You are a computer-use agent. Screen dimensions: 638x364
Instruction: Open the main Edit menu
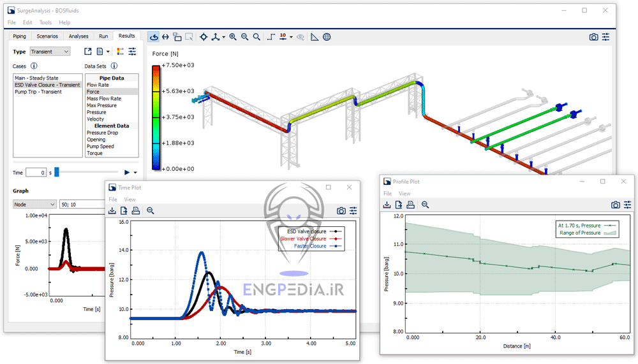click(27, 22)
